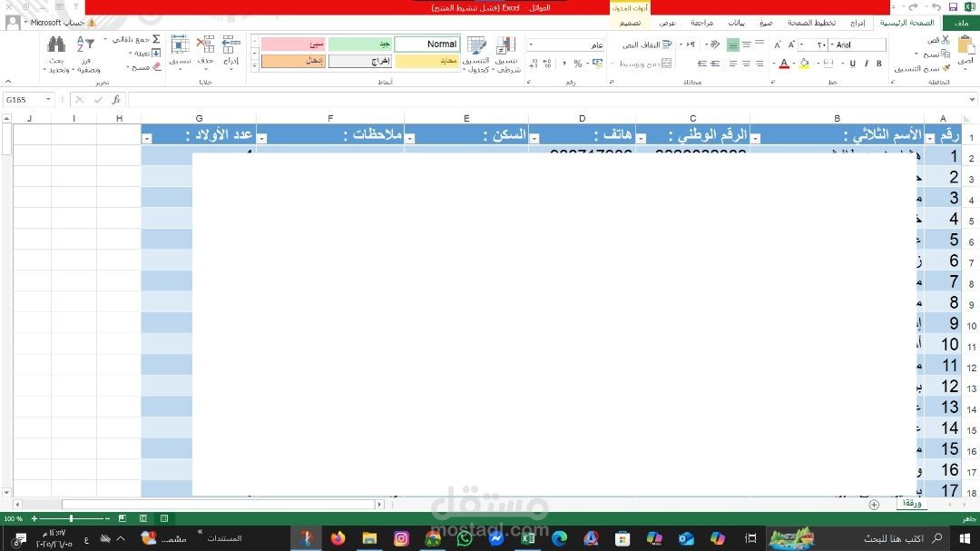980x551 pixels.
Task: Open filter dropdown for السكن column
Action: [410, 138]
